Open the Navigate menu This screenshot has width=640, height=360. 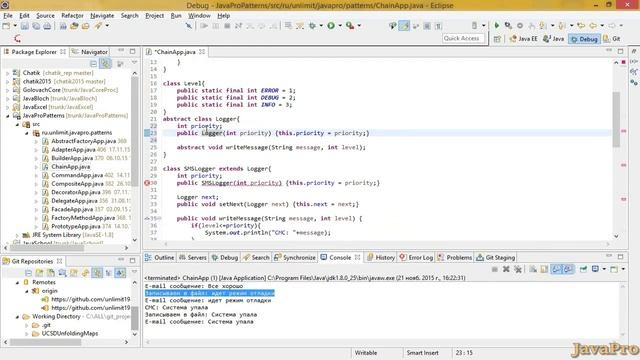[102, 16]
